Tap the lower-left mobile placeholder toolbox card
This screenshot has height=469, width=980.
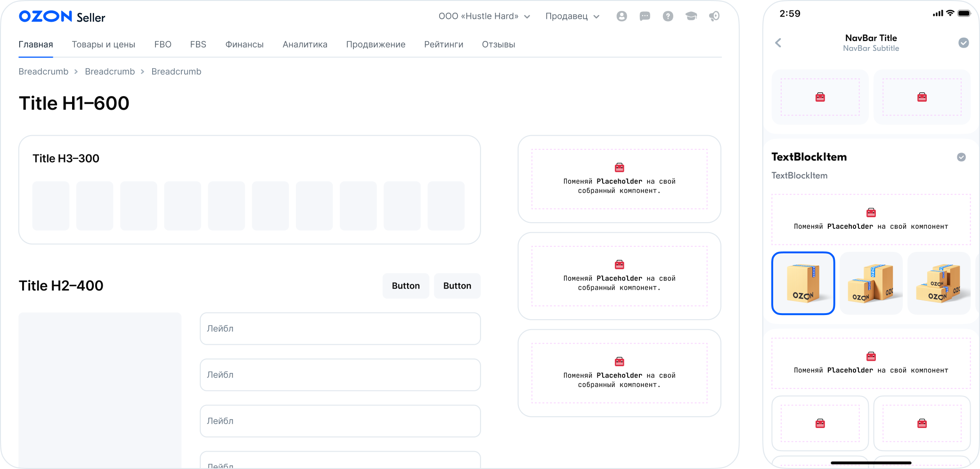click(820, 423)
